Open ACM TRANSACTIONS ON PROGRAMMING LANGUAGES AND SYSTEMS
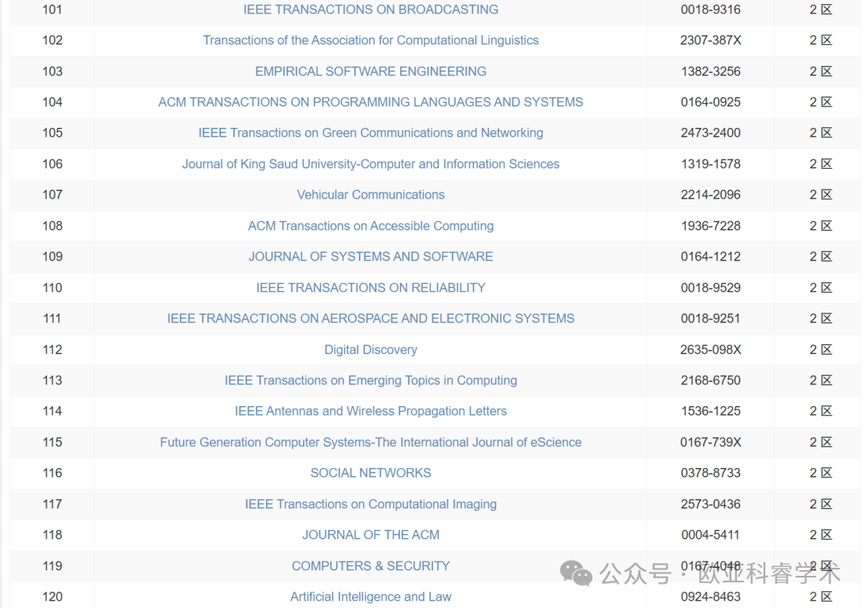Screen dimensions: 868x608 371,102
